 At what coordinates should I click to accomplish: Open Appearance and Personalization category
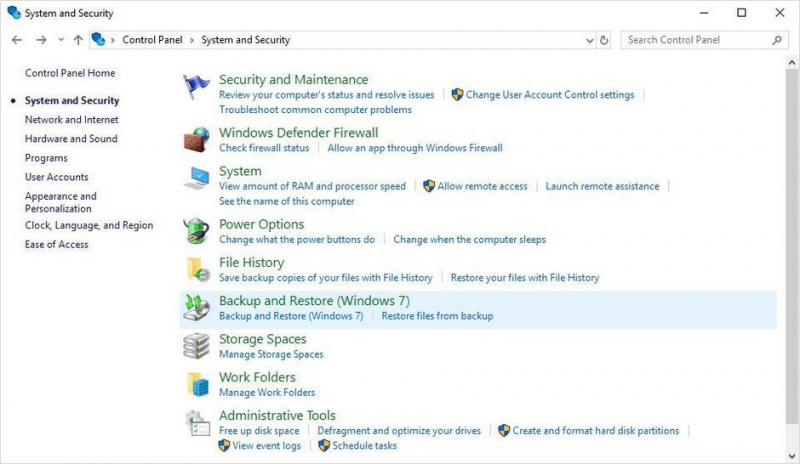coord(61,202)
